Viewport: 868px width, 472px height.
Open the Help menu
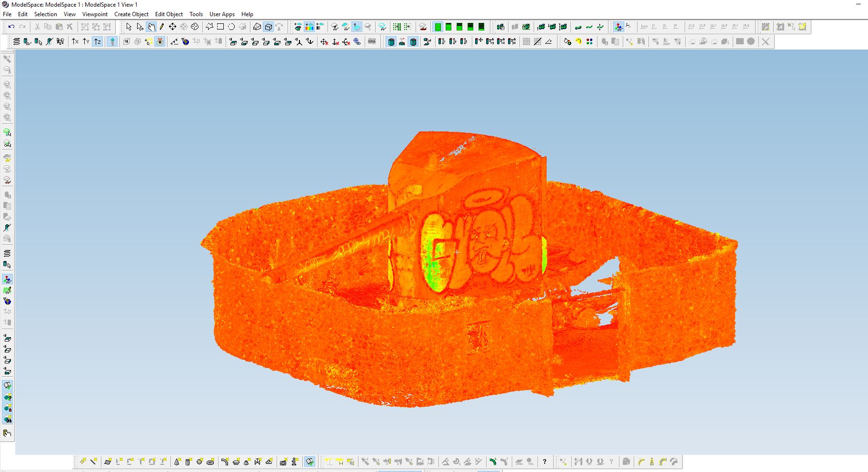pyautogui.click(x=247, y=14)
